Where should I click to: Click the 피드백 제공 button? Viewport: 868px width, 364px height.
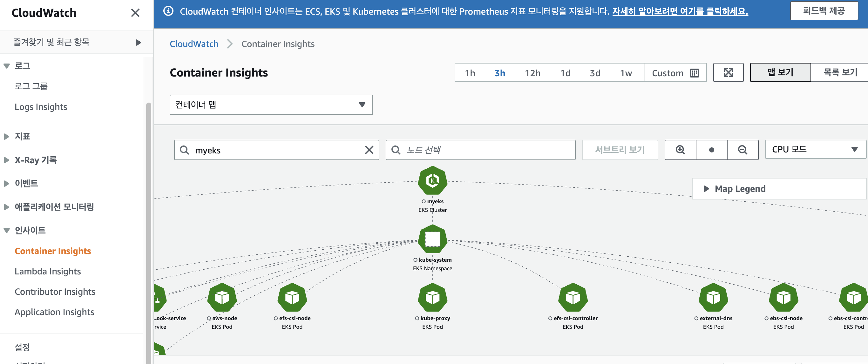[x=824, y=11]
